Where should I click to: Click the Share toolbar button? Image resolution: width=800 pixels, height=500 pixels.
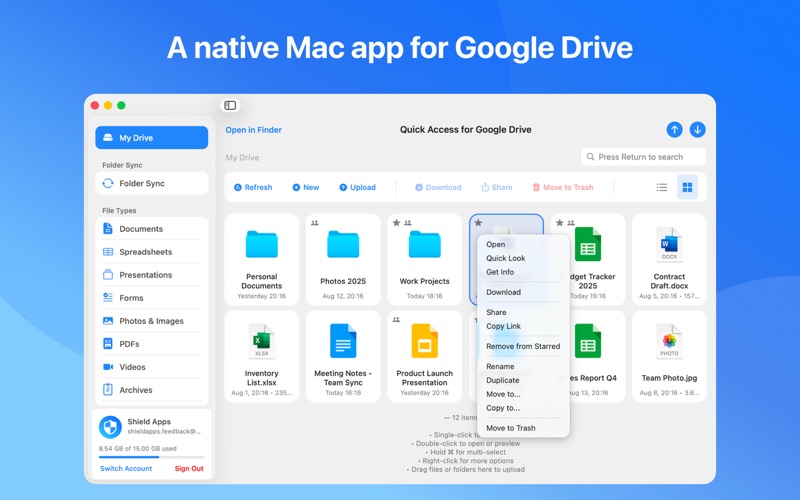[497, 187]
